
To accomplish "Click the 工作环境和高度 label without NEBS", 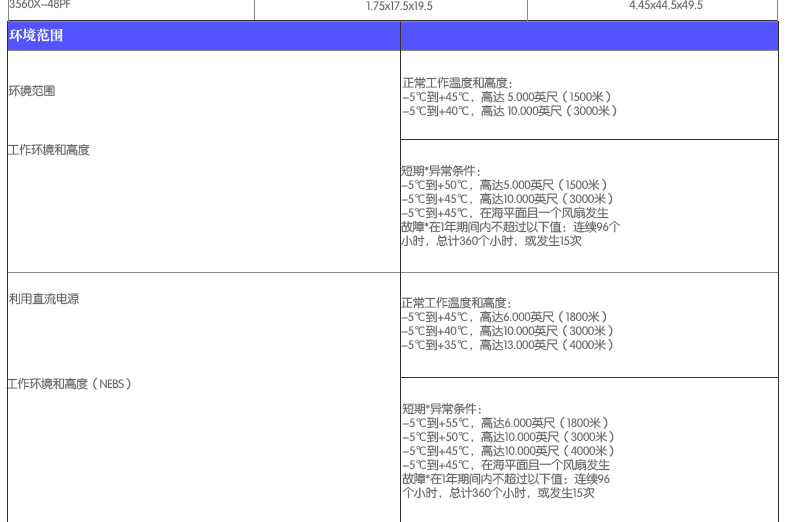I will 49,150.
